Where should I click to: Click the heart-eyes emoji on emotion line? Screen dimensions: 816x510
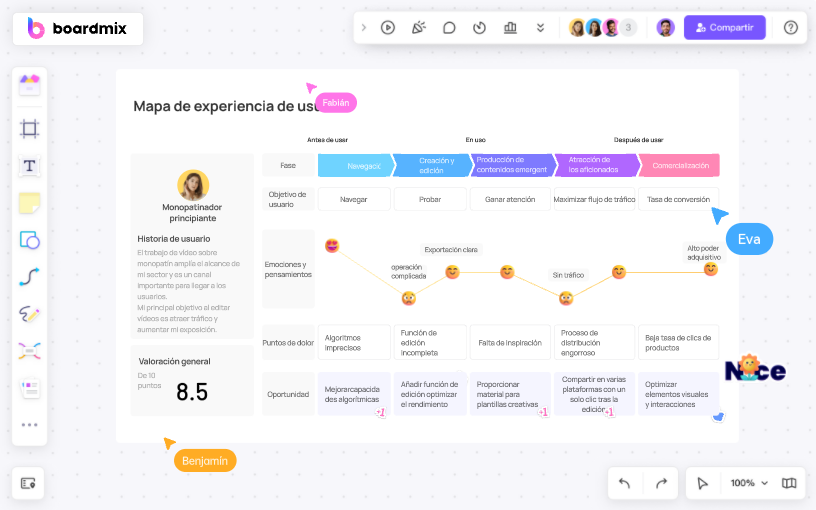pyautogui.click(x=332, y=245)
